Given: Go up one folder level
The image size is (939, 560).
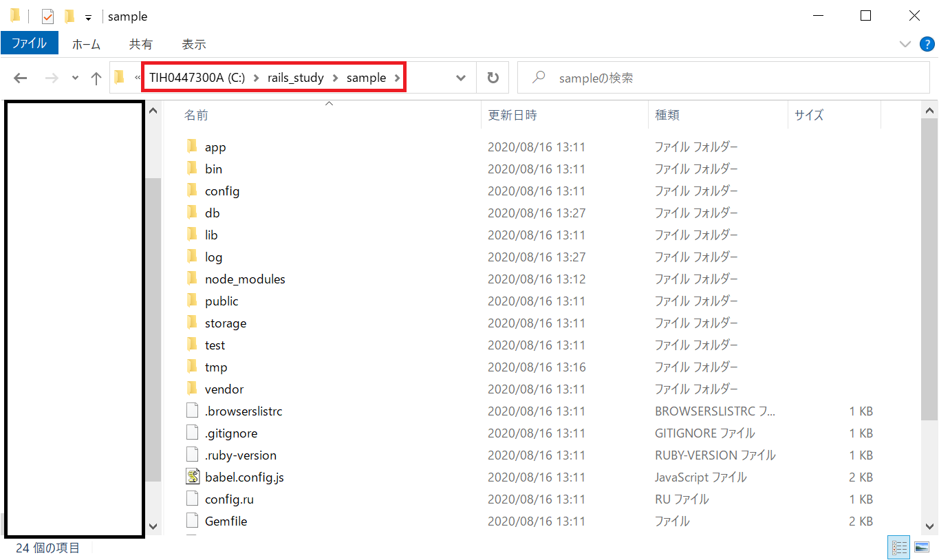Looking at the screenshot, I should (x=96, y=78).
